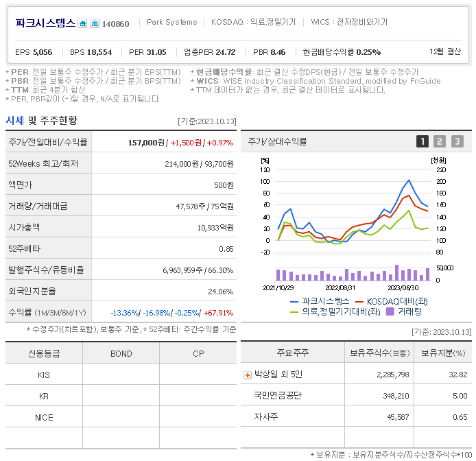Click the purple 거래량 legend swatch
Screen dimensions: 476x461
point(390,311)
